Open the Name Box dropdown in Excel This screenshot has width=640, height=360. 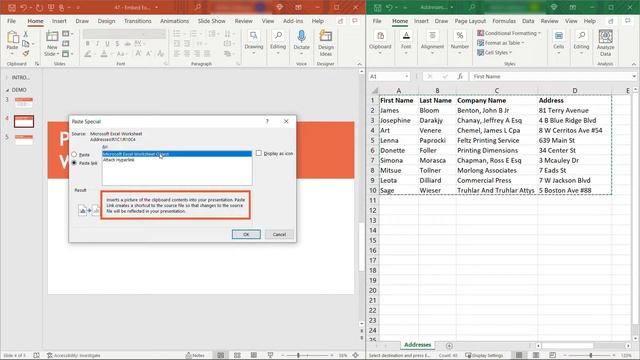click(x=407, y=76)
